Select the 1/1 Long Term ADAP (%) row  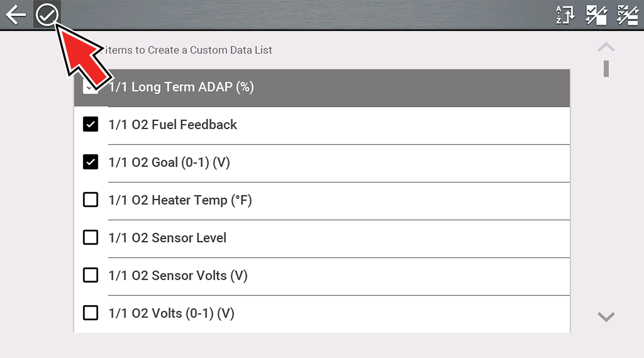322,87
